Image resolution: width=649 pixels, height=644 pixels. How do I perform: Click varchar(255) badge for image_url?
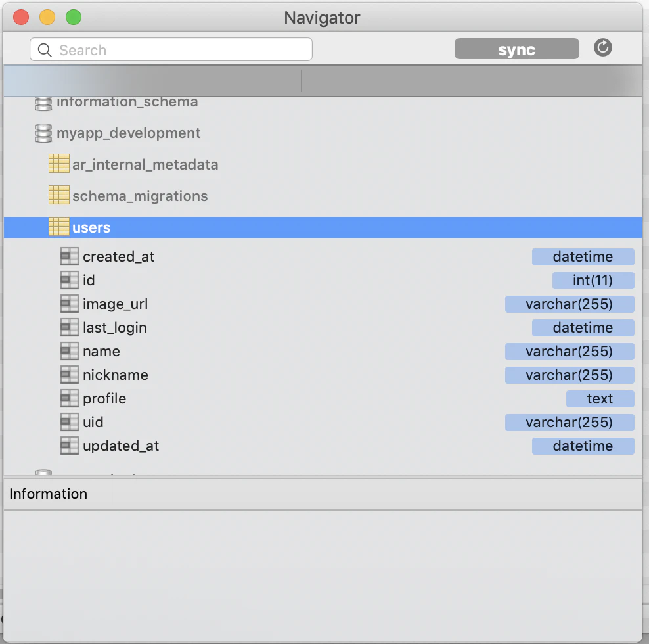pyautogui.click(x=569, y=304)
